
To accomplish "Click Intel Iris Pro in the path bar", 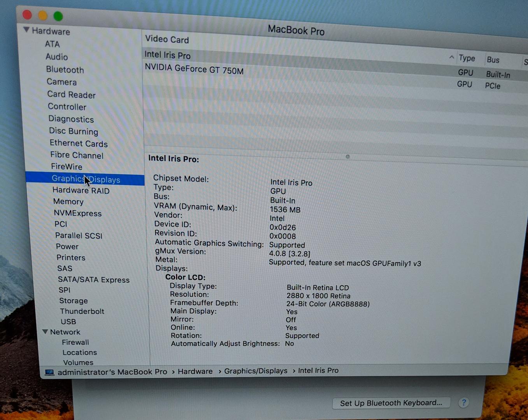I will click(x=318, y=370).
